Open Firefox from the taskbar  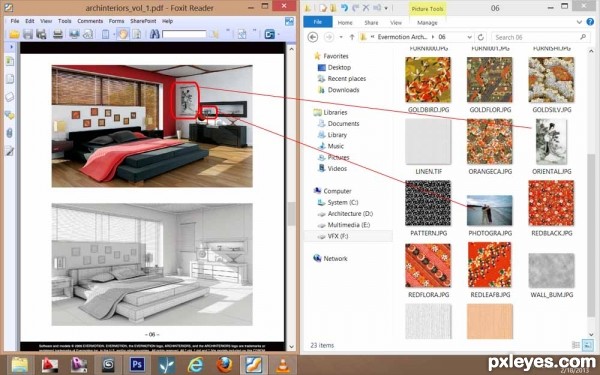224,364
